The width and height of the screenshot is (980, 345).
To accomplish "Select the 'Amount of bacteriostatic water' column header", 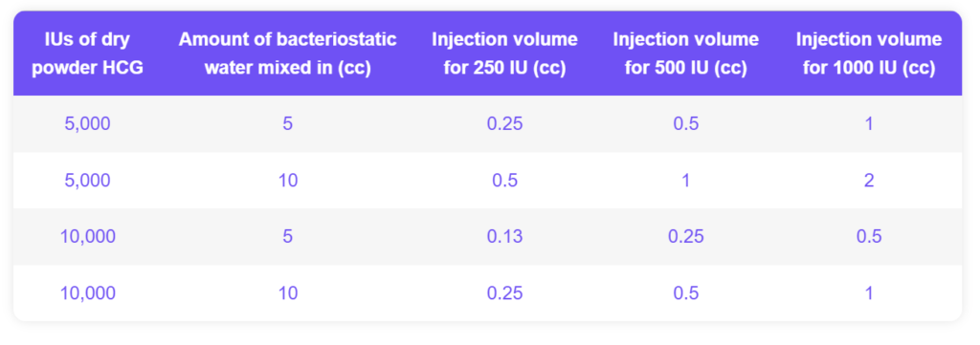I will tap(287, 54).
